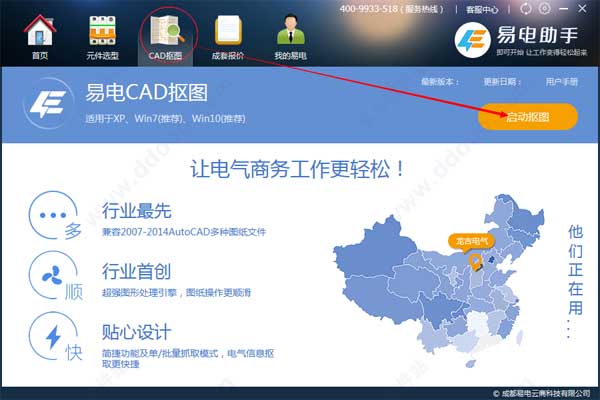Click the 兼容2007-2014AutoCAD description text
The height and width of the screenshot is (400, 600).
click(x=184, y=232)
